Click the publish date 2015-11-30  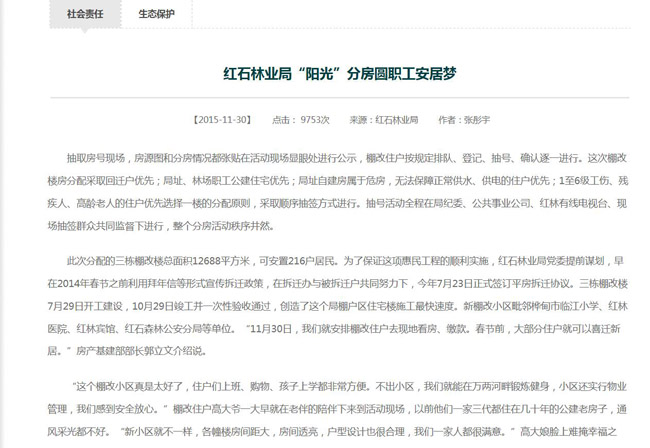(x=222, y=119)
